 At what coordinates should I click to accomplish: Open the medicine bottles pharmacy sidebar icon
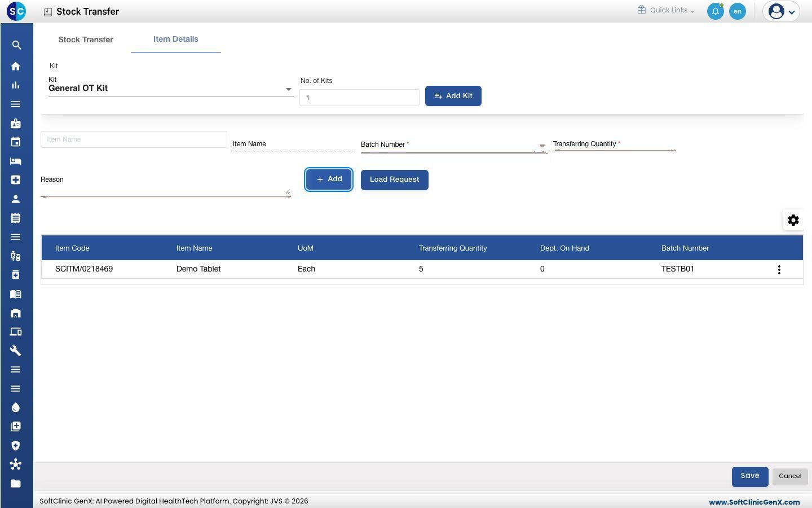[x=16, y=256]
